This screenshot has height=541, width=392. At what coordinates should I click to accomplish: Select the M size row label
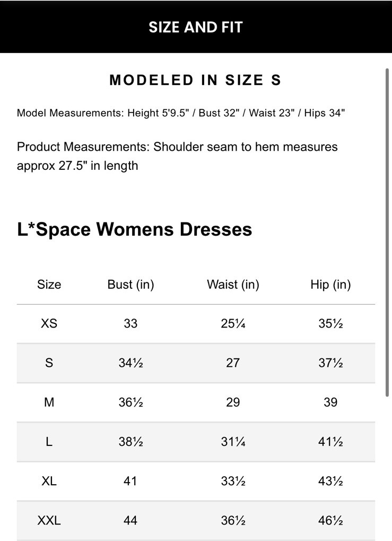pos(49,402)
